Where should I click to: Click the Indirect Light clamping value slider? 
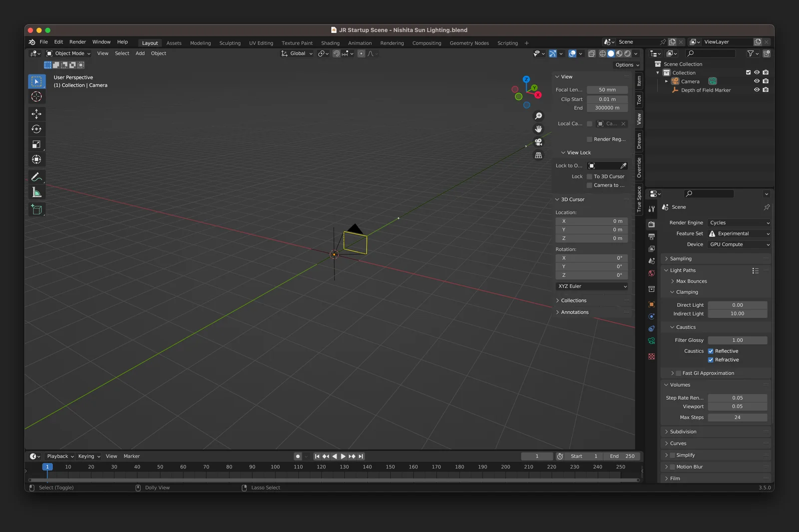(737, 314)
